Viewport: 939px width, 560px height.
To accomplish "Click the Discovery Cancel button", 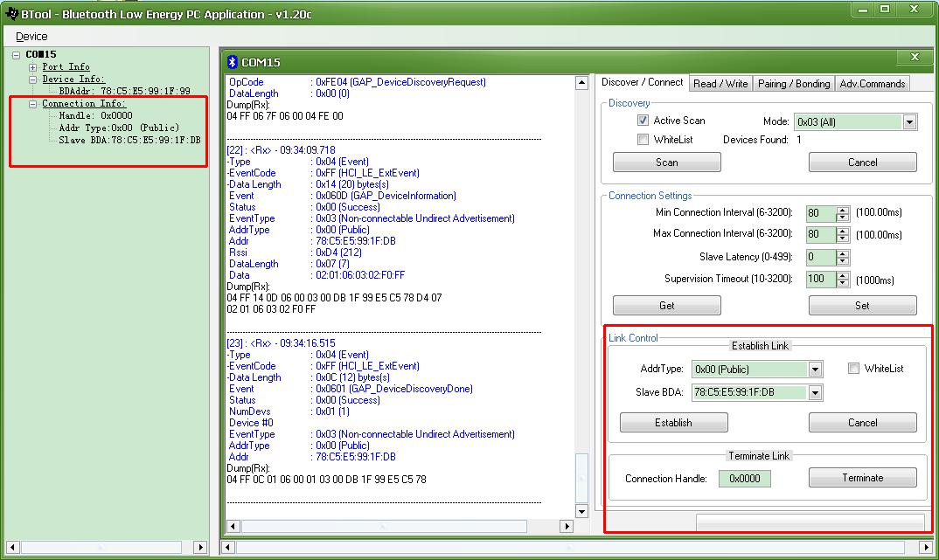I will pos(862,162).
